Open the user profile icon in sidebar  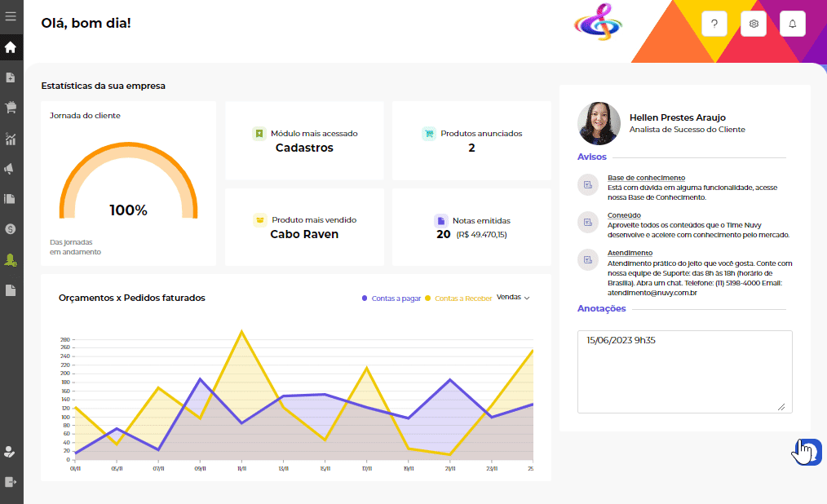tap(11, 451)
